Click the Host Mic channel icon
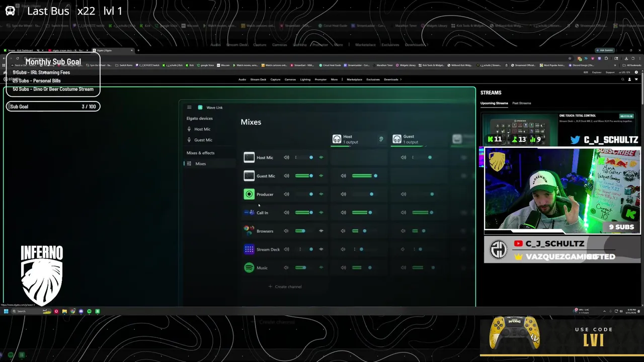Screen dimensions: 644x362 click(249, 157)
